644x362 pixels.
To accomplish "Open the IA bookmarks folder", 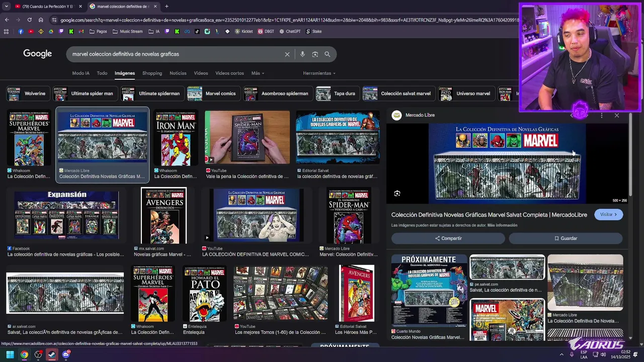I will [x=154, y=31].
